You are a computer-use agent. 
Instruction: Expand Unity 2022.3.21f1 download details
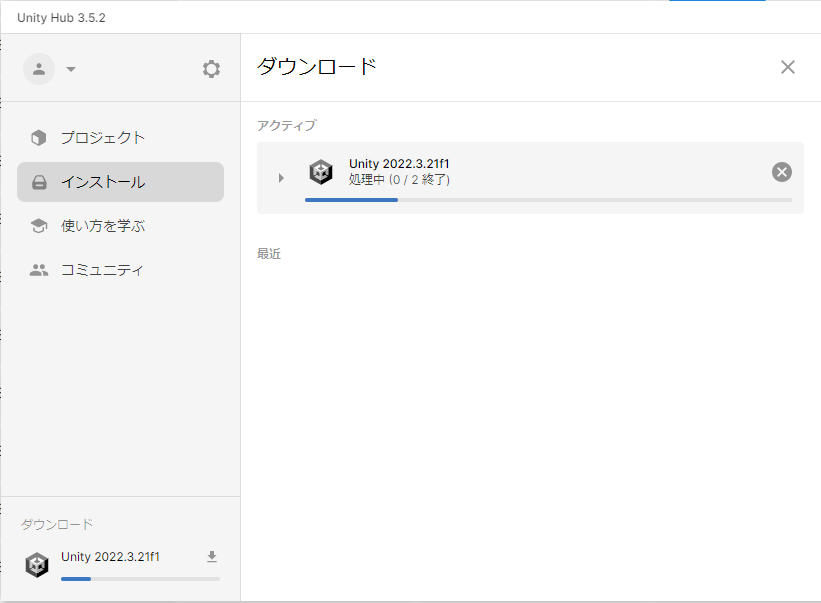click(281, 178)
